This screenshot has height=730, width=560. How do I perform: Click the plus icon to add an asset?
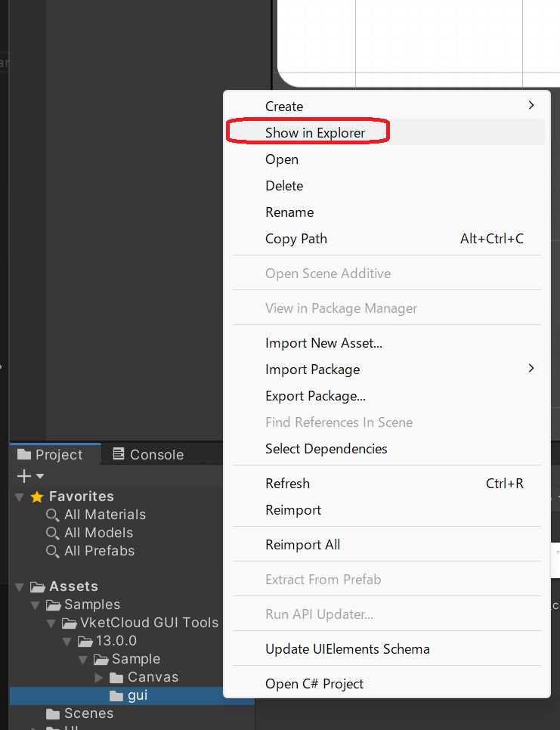(x=24, y=476)
